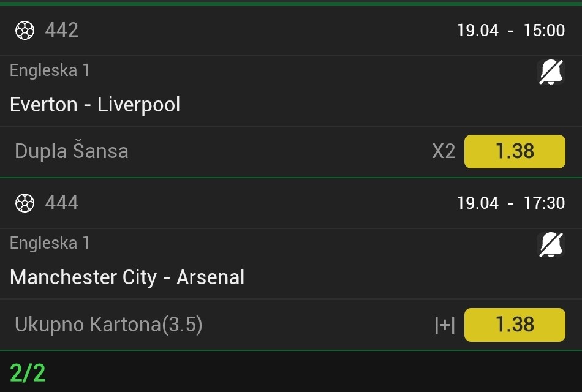Click the 19.04 date on the 444 row
The image size is (582, 392).
478,203
